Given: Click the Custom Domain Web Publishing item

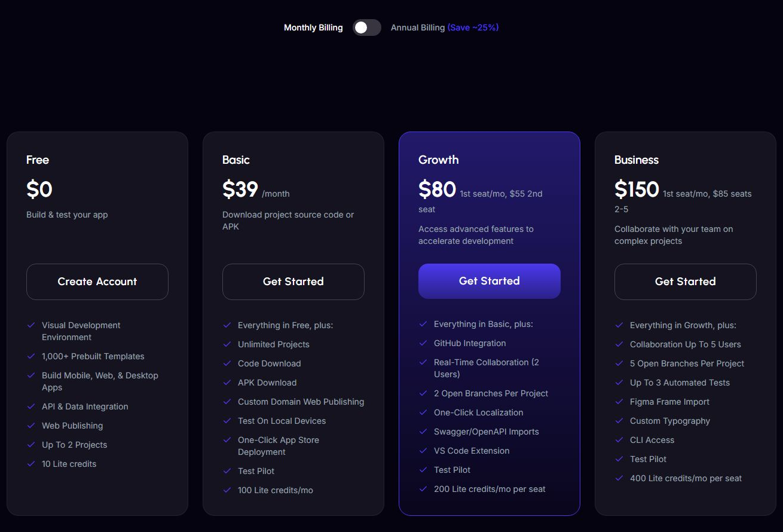Looking at the screenshot, I should click(301, 402).
